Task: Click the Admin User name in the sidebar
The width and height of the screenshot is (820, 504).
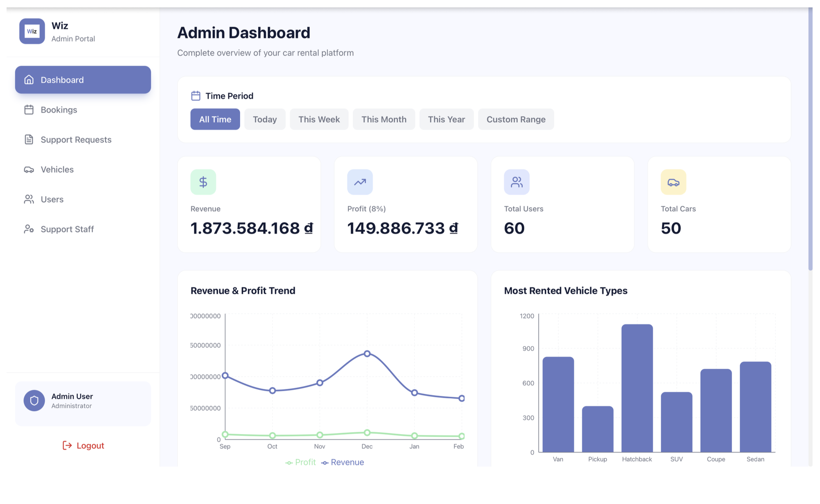Action: [x=72, y=396]
